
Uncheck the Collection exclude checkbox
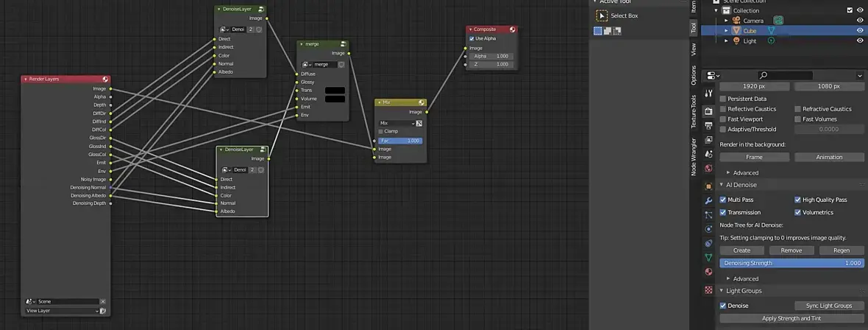click(x=850, y=10)
